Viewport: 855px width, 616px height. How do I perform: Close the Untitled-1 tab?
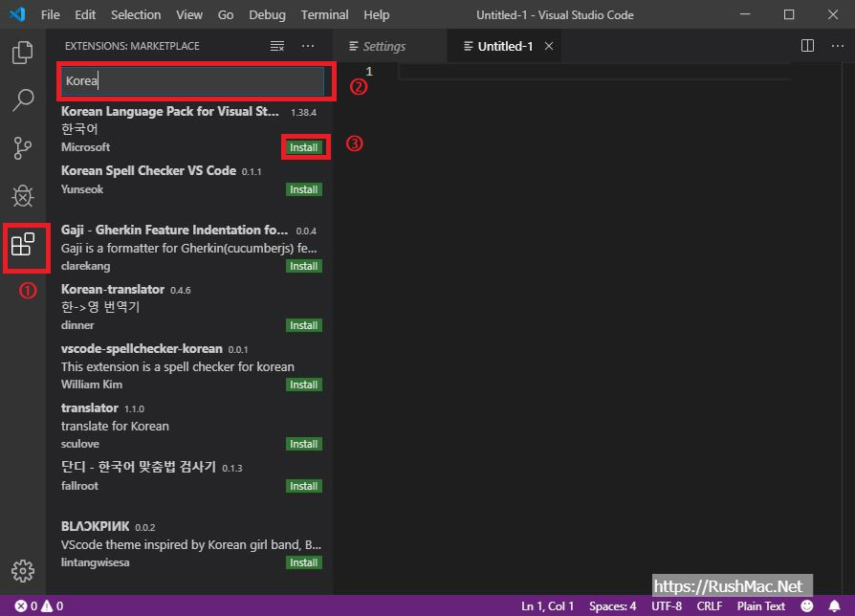(549, 46)
